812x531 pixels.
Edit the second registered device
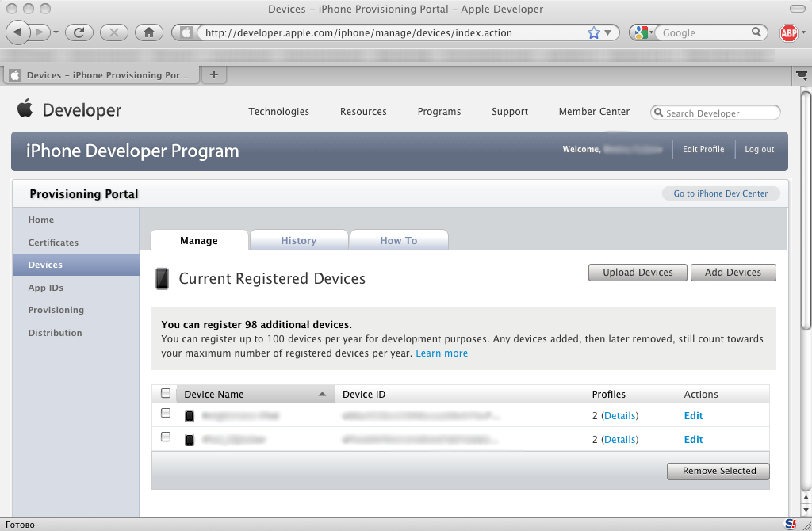693,439
